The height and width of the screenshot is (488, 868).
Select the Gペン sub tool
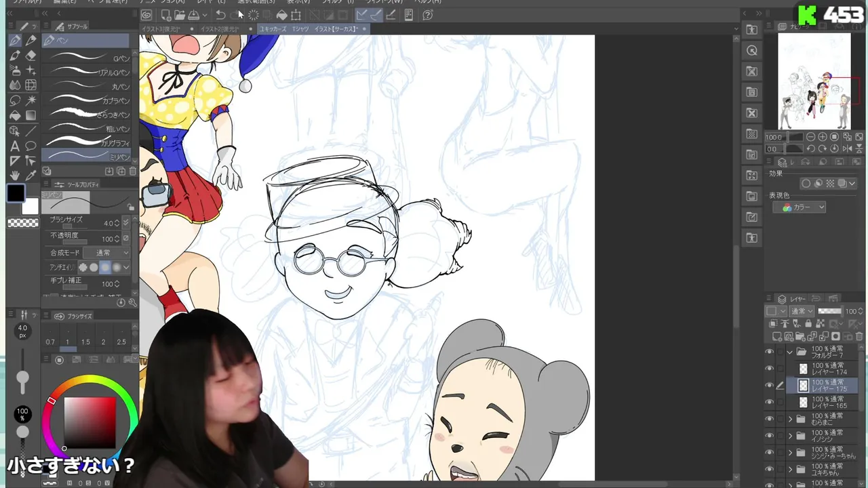[x=85, y=58]
